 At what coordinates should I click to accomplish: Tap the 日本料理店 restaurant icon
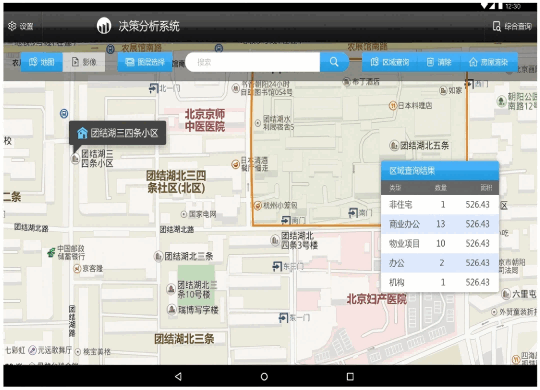[393, 106]
